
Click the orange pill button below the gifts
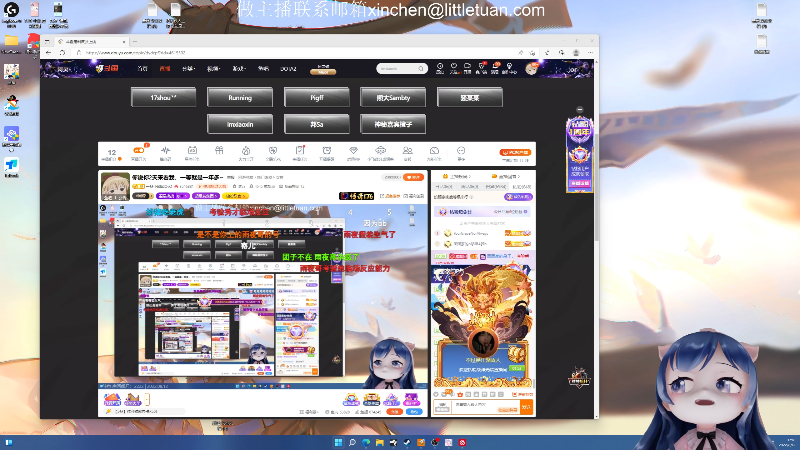394,411
